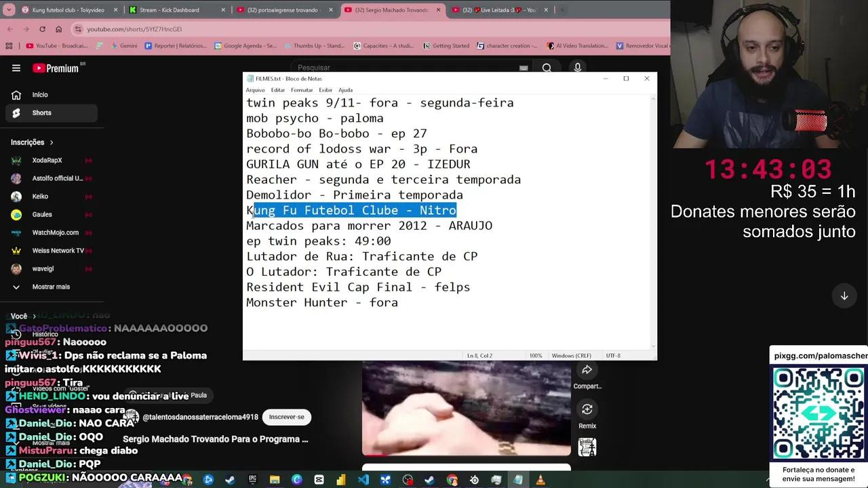
Task: Click the line "Monster Hunter - fora"
Action: pos(322,302)
